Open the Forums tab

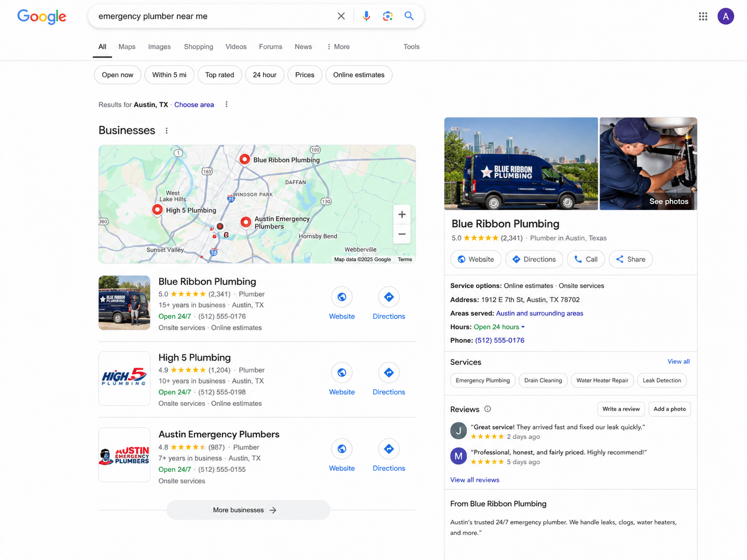point(270,46)
